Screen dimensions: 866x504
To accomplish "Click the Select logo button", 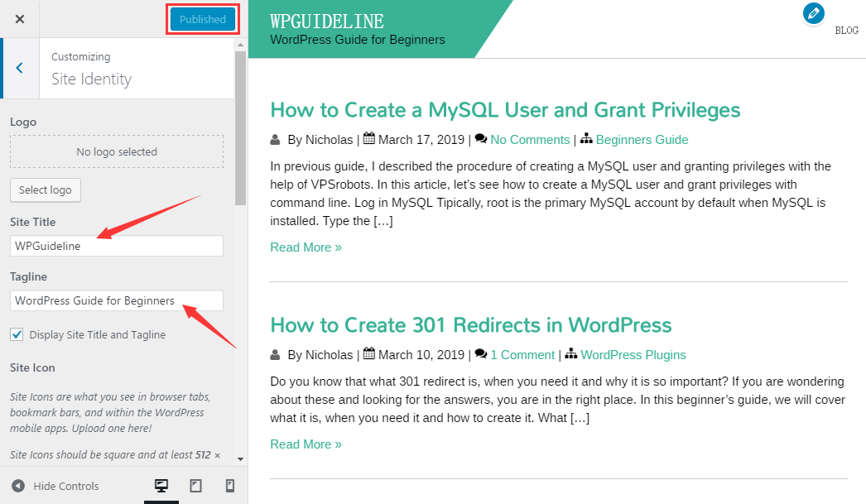I will pos(45,190).
